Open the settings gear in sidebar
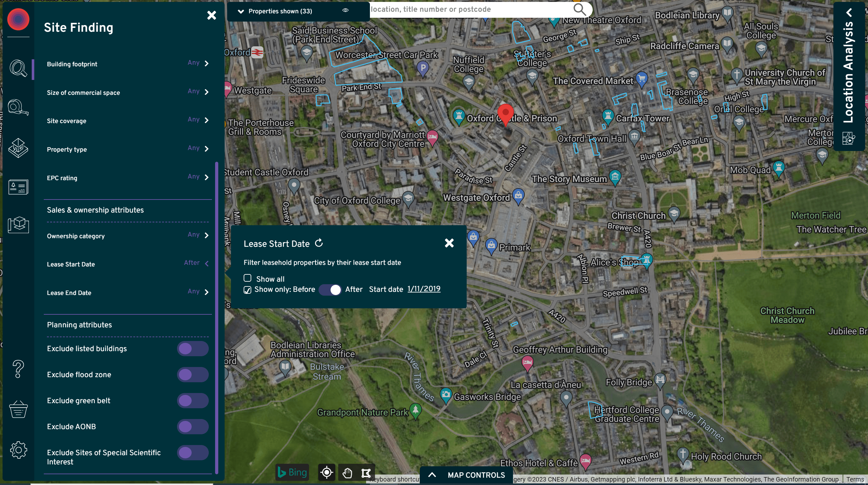868x485 pixels. 18,450
